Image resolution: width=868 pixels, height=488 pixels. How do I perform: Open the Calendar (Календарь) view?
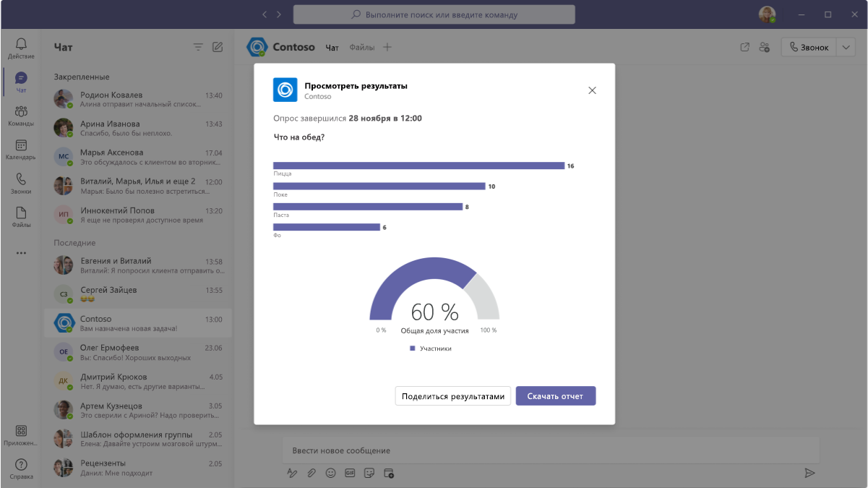pos(21,150)
